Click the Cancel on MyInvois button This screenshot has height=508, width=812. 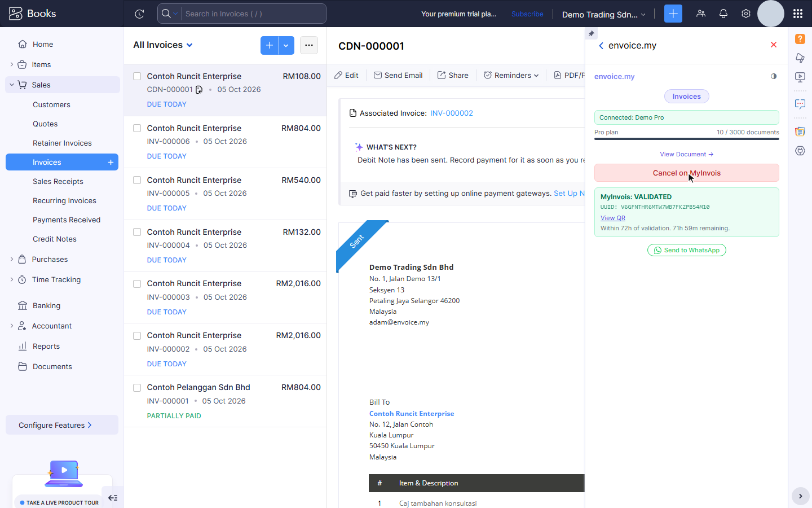687,173
